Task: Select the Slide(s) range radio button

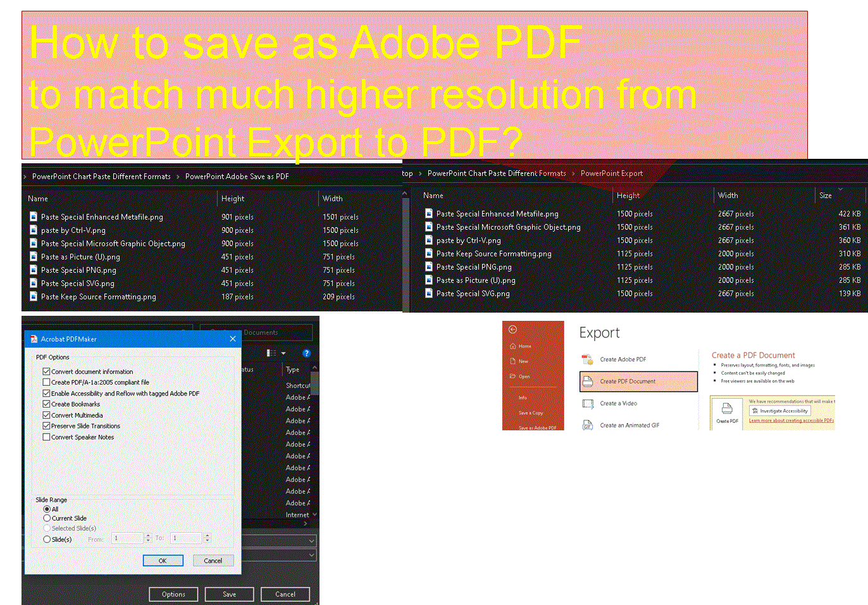Action: coord(47,539)
